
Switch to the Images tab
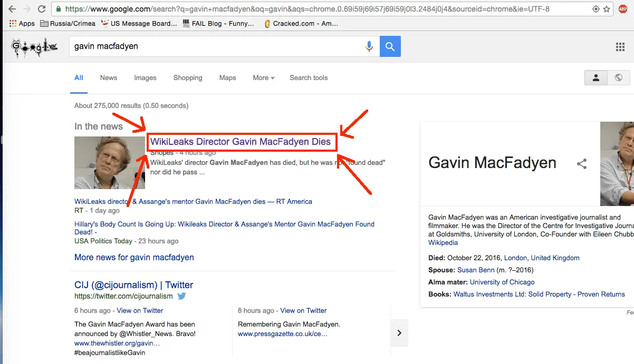[145, 78]
